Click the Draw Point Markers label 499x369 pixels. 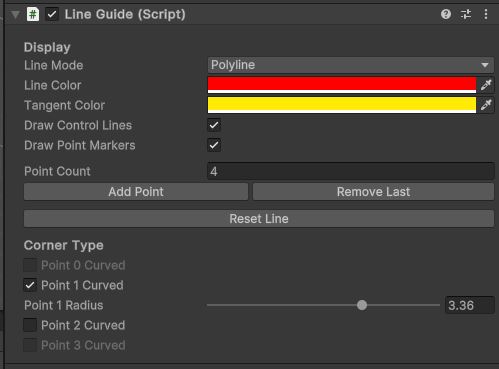80,145
